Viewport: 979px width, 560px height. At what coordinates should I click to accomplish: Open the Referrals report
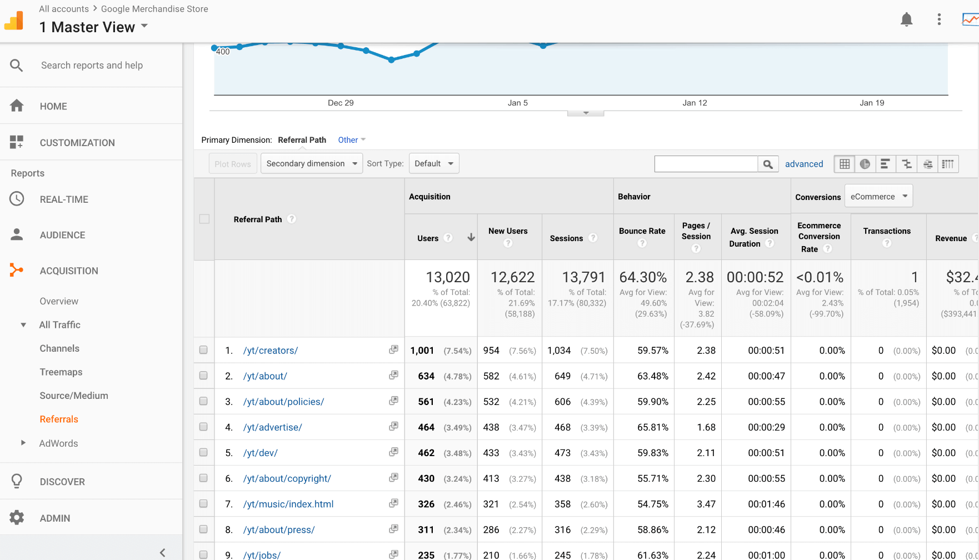[59, 419]
